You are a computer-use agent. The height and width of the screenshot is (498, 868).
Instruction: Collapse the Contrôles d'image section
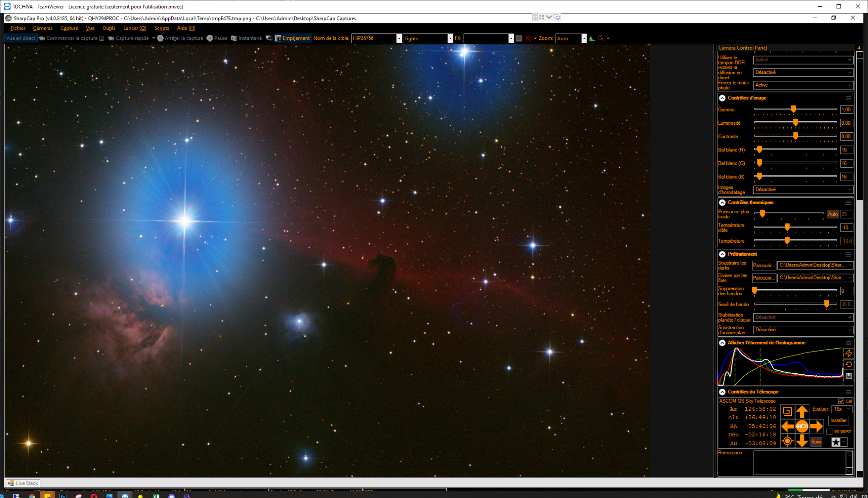tap(722, 98)
